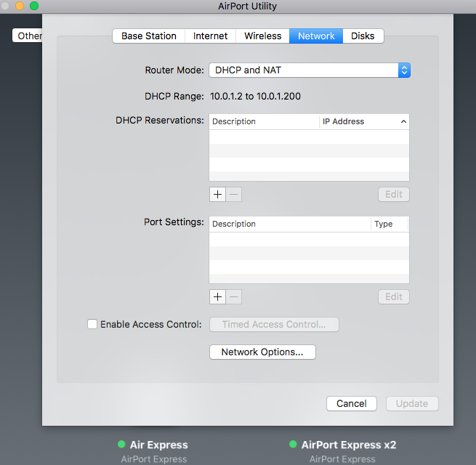Remove DHCP reservation with minus button

click(234, 194)
